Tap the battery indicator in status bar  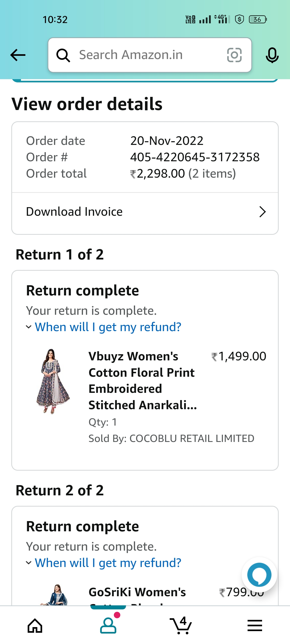coord(258,20)
